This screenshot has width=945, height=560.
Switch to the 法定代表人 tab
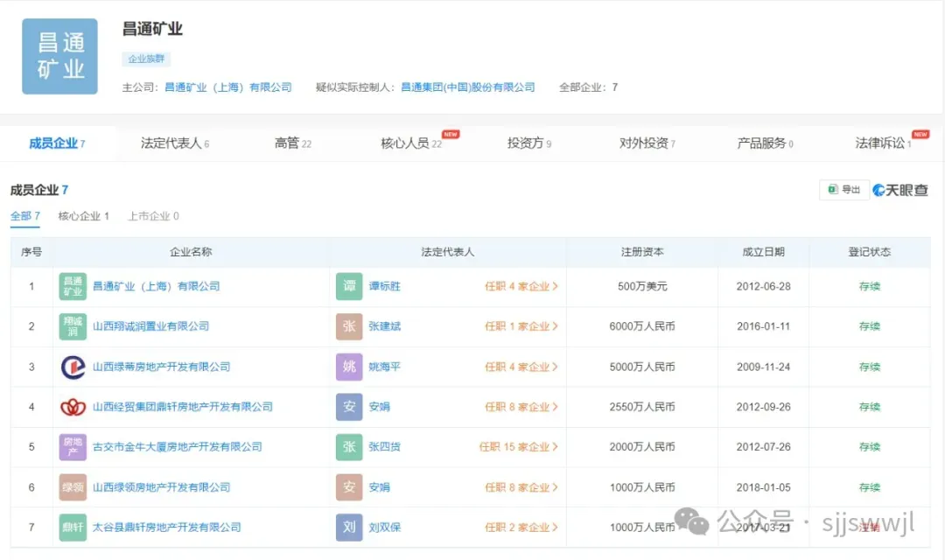click(175, 143)
